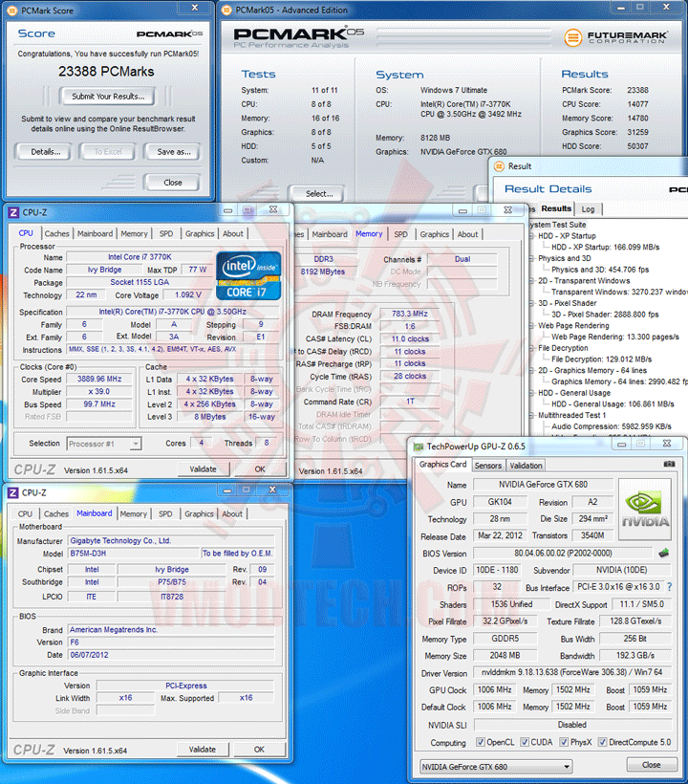688x784 pixels.
Task: Click the Result window title icon
Action: [499, 166]
